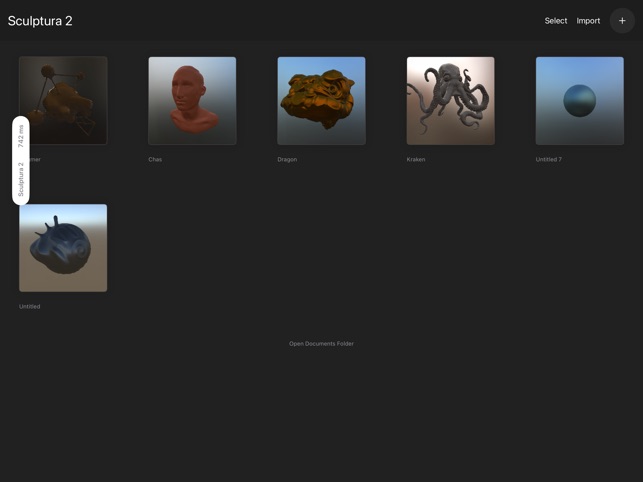
Task: Click the Dragon label text
Action: (x=287, y=159)
